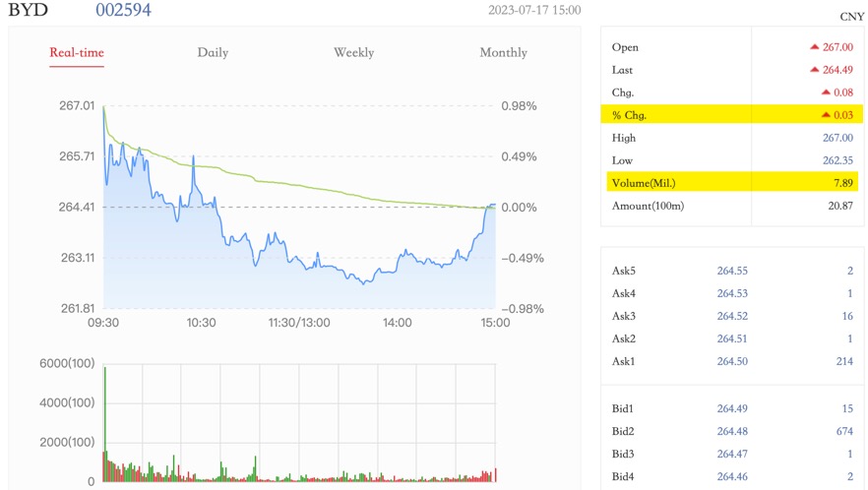The width and height of the screenshot is (868, 490).
Task: Click the red arrow beside Chg. 0.08
Action: 828,92
